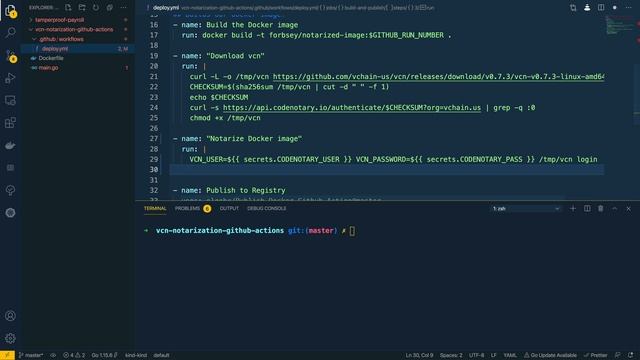
Task: Open Explorer more actions ellipsis
Action: [123, 7]
